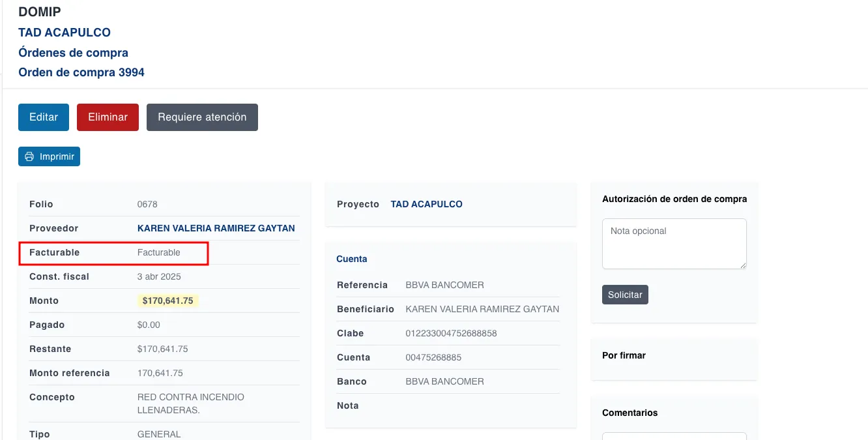Click the comment box under Comentarios

[x=674, y=435]
